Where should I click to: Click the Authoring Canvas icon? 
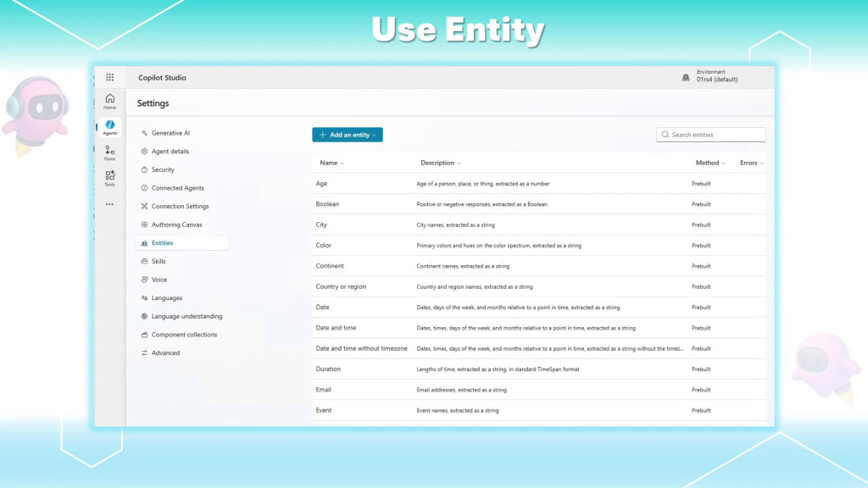(144, 225)
